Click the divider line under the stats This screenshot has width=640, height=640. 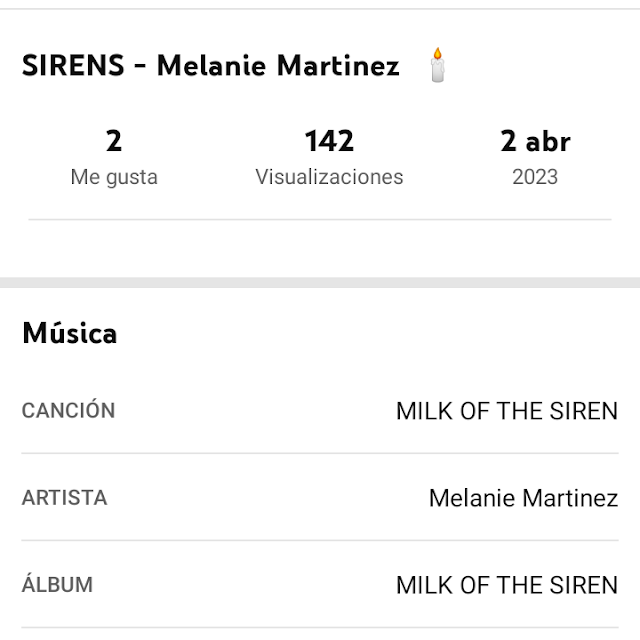coord(320,219)
